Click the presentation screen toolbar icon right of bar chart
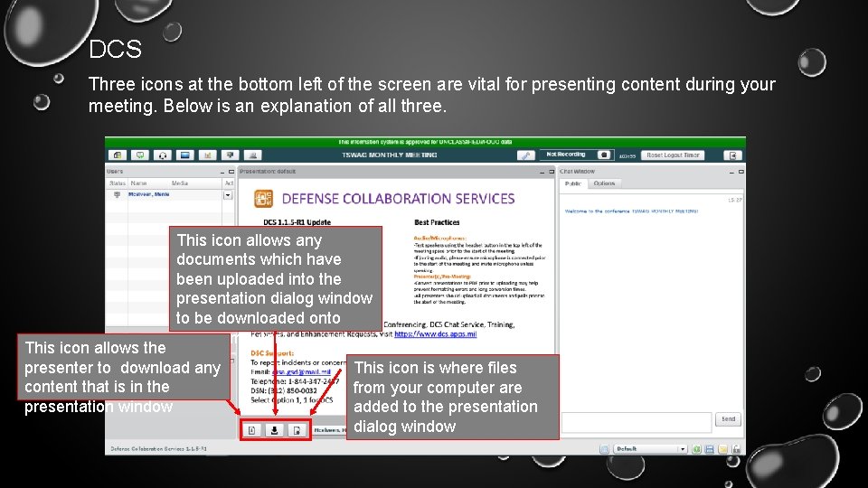The height and width of the screenshot is (488, 868). [231, 155]
